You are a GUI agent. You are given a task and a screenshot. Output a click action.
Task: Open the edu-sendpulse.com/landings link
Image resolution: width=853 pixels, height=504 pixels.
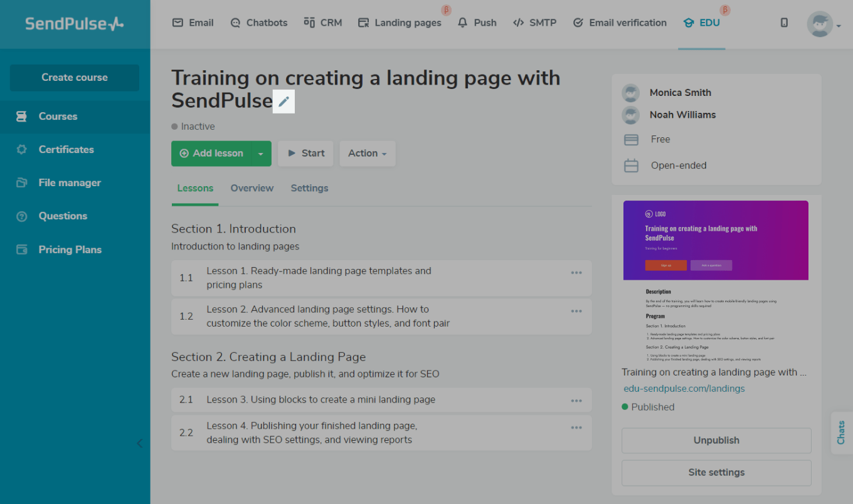[684, 389]
